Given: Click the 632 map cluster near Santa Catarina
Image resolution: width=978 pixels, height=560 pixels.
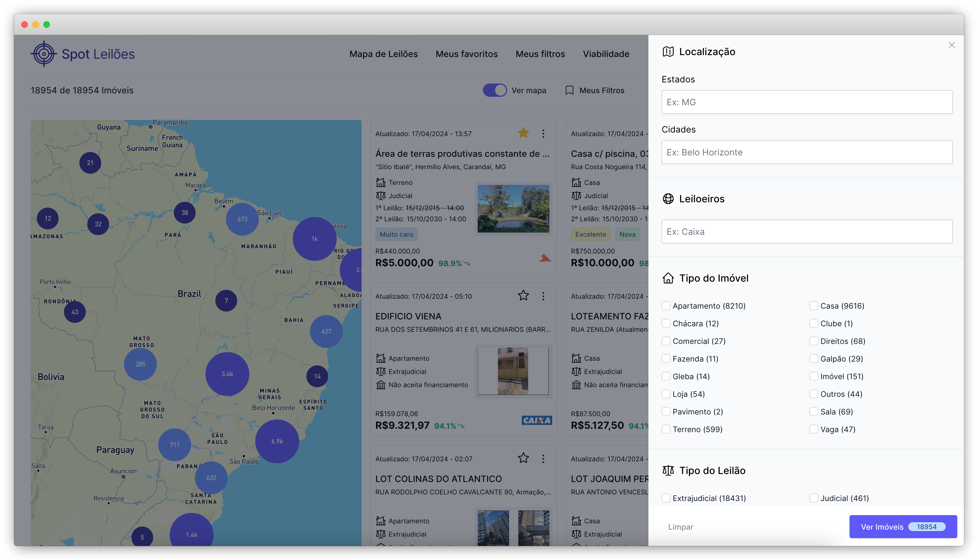Looking at the screenshot, I should click(211, 478).
